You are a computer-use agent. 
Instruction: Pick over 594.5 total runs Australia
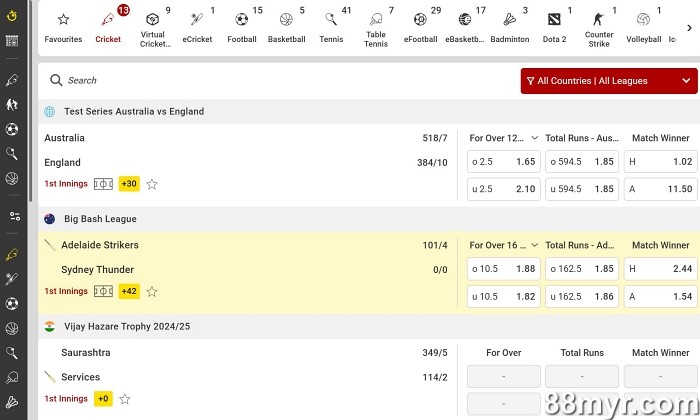click(582, 162)
